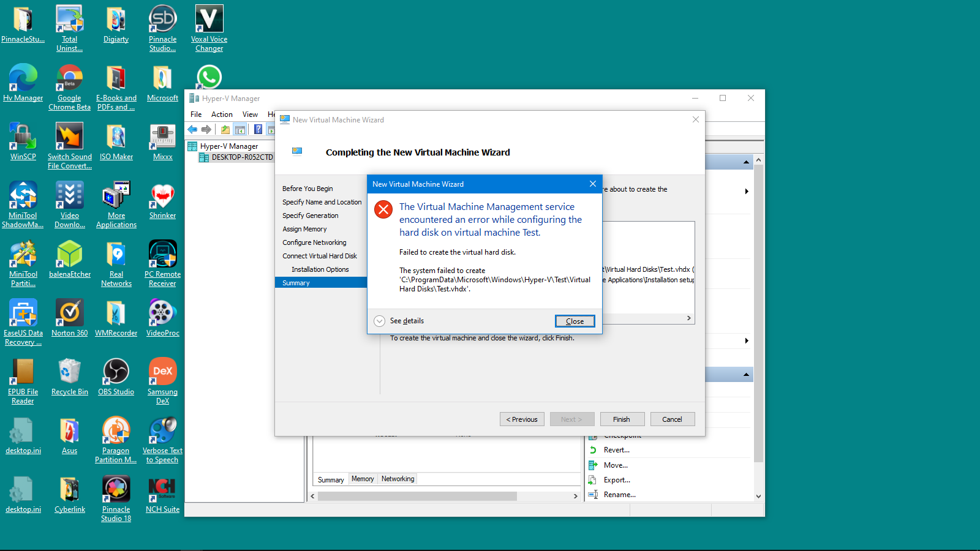Select Before You Begin wizard step
Screen dimensions: 980x551
pos(307,189)
